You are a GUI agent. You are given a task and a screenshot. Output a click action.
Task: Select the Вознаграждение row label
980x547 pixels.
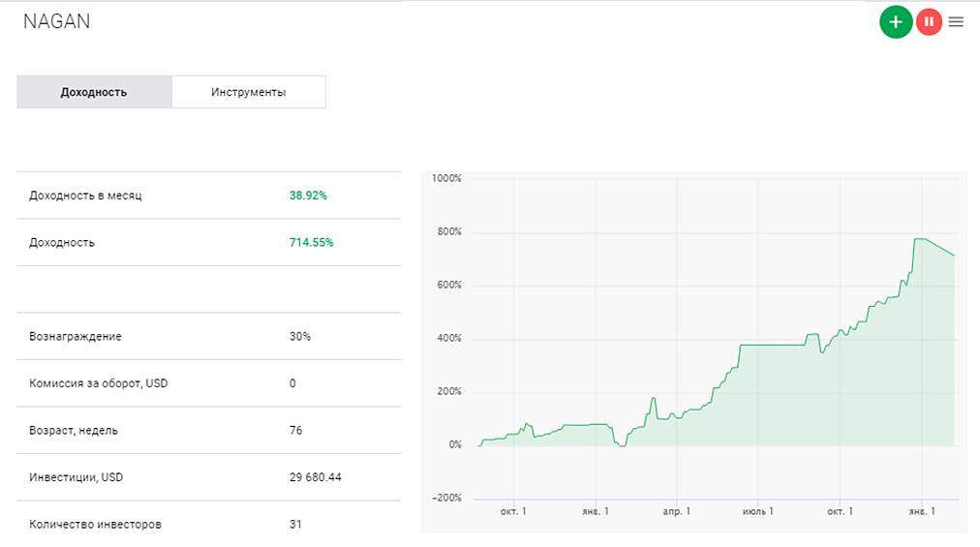tap(76, 336)
